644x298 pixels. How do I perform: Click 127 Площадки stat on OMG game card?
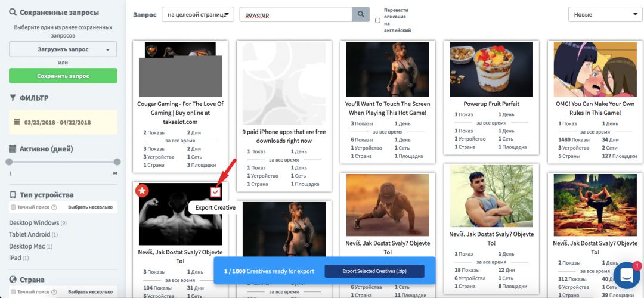(x=618, y=156)
